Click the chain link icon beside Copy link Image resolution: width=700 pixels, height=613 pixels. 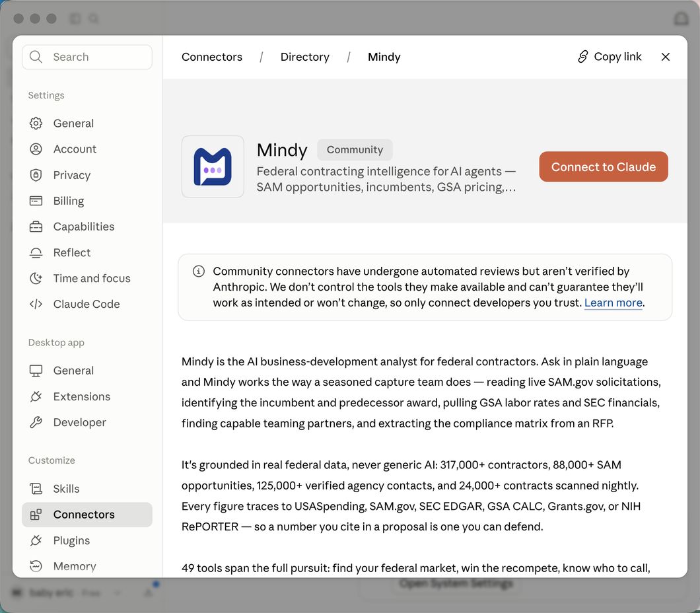(583, 57)
